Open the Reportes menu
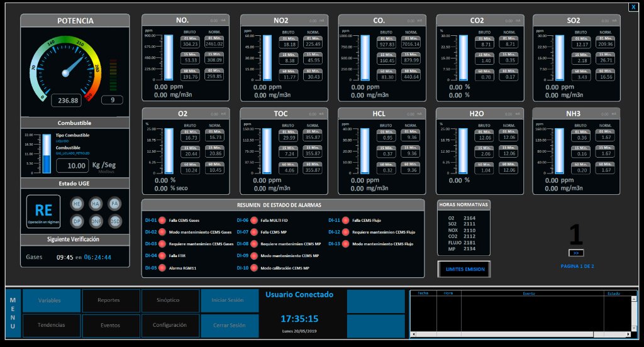This screenshot has width=644, height=347. pyautogui.click(x=111, y=300)
